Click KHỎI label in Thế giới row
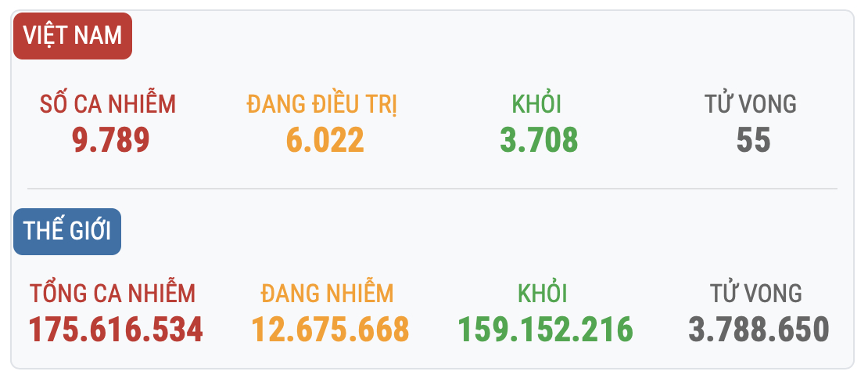The width and height of the screenshot is (868, 382). click(543, 294)
